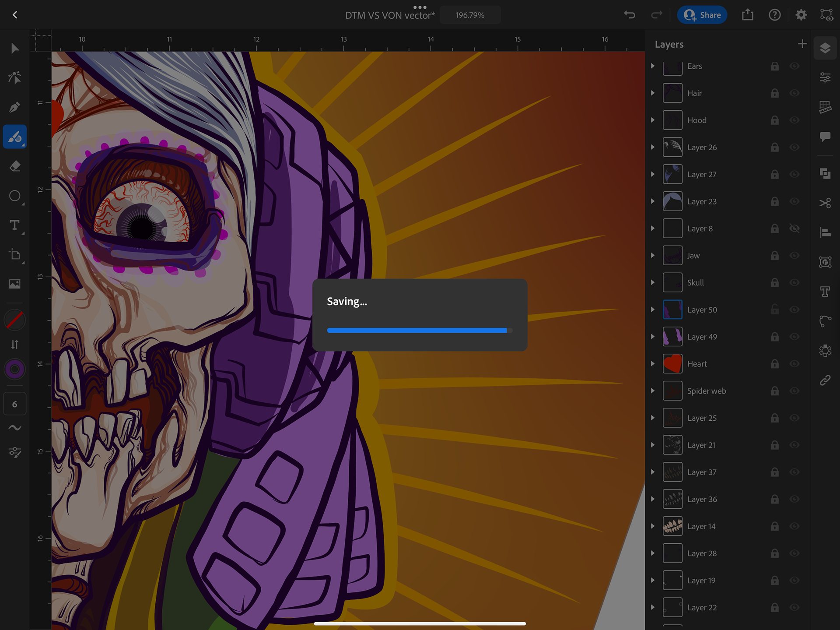Expand the Hood layer group
The height and width of the screenshot is (630, 840).
click(x=653, y=120)
